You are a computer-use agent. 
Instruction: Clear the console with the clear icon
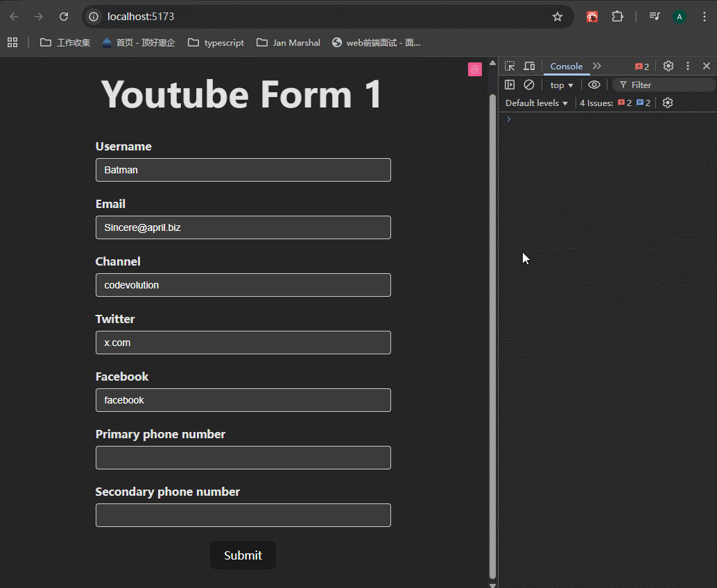(x=529, y=85)
